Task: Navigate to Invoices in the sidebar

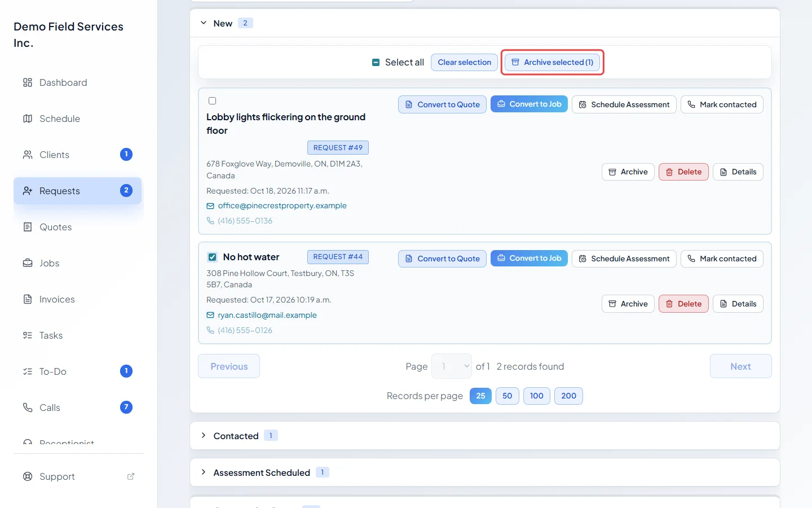Action: [78, 299]
